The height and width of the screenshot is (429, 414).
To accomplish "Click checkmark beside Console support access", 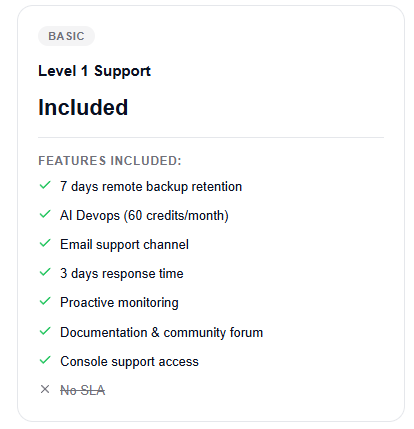I will (45, 360).
